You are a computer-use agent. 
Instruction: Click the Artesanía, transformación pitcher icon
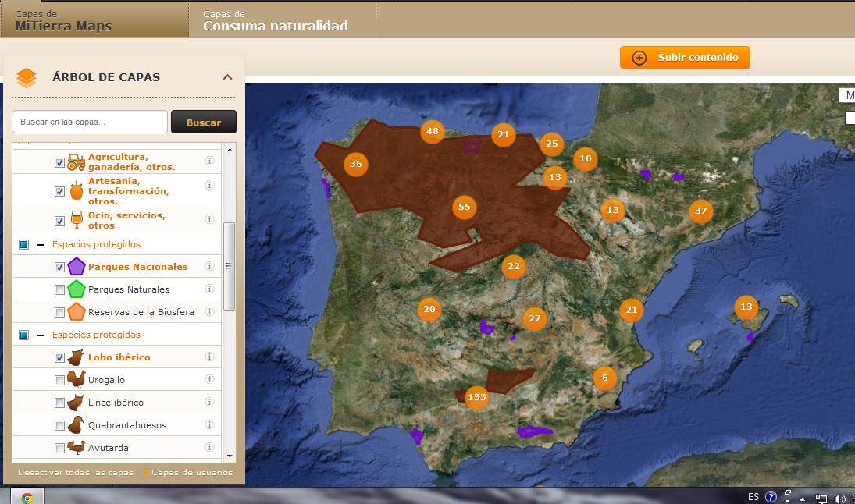point(76,190)
